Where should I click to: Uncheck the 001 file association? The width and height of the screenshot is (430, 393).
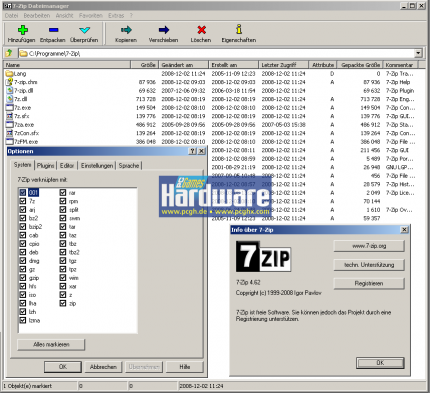click(x=23, y=192)
